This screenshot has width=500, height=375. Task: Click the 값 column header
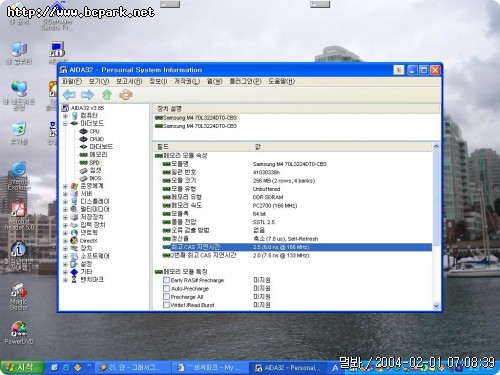pyautogui.click(x=341, y=147)
